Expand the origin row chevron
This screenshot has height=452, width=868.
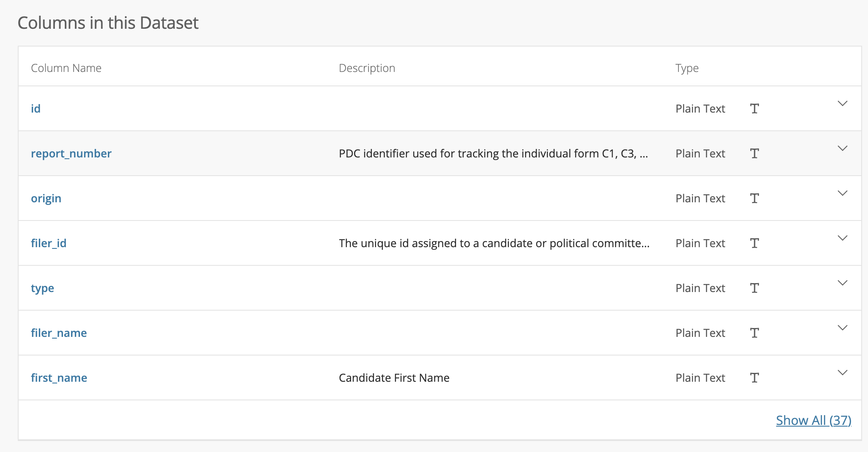(x=842, y=193)
